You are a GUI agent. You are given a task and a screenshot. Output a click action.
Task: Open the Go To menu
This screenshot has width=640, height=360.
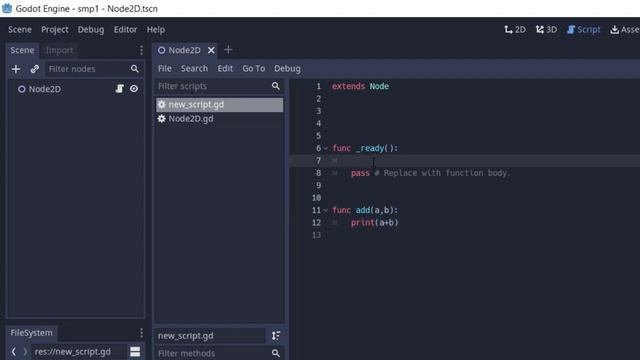tap(253, 69)
